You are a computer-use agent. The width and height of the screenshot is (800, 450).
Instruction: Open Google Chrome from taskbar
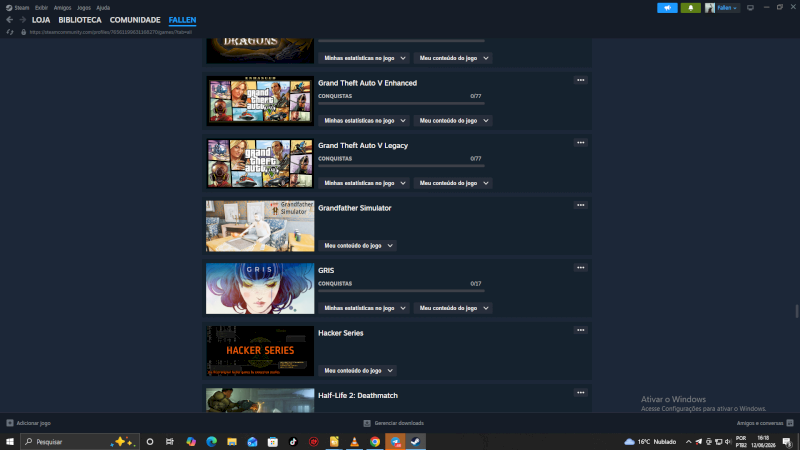click(375, 442)
